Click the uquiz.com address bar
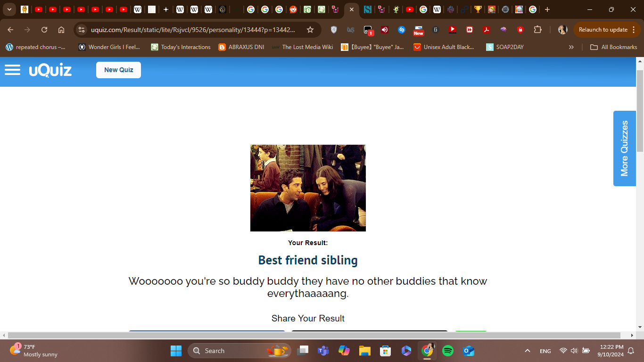 tap(193, 30)
